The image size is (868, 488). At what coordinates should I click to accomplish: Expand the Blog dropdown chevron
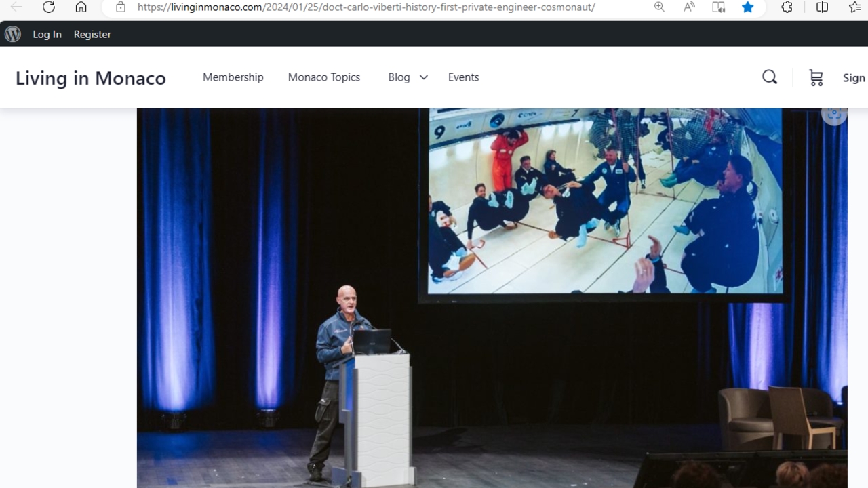pos(423,77)
